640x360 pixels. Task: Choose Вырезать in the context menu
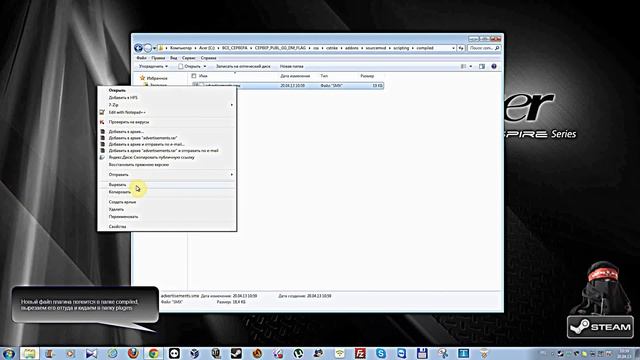[117, 184]
